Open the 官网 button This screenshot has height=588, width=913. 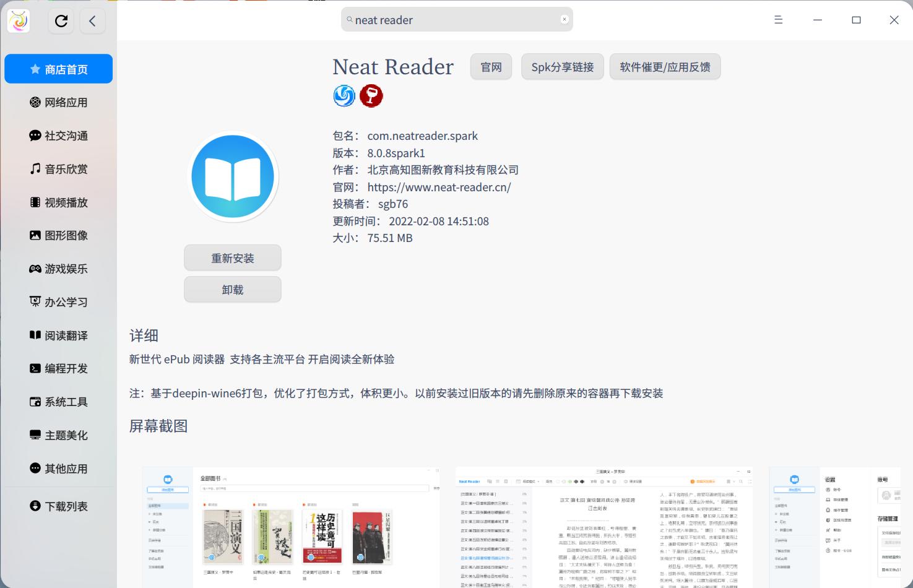pyautogui.click(x=490, y=66)
